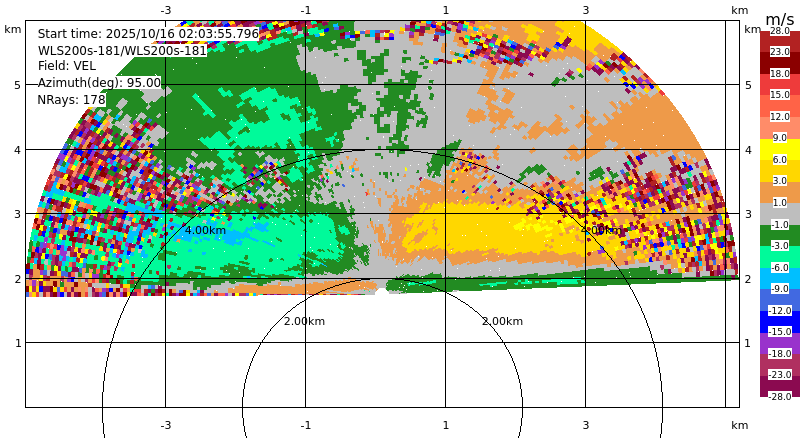Viewport: 800px width, 438px height.
Task: Select the -3.0 colorbar tick label
Action: point(779,246)
